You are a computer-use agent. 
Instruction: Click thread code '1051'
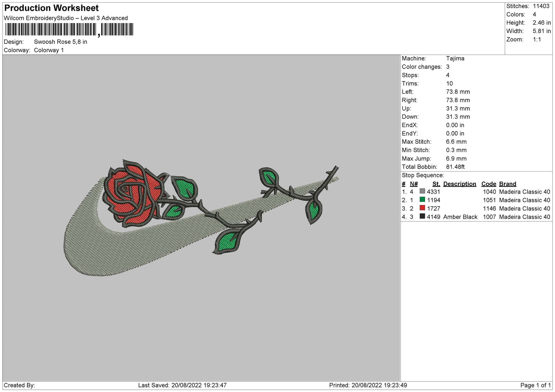pos(489,200)
